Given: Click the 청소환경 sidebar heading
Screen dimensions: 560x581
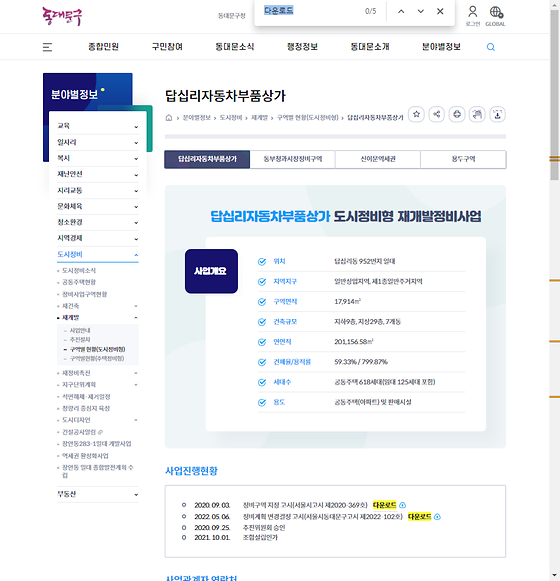Looking at the screenshot, I should click(70, 222).
